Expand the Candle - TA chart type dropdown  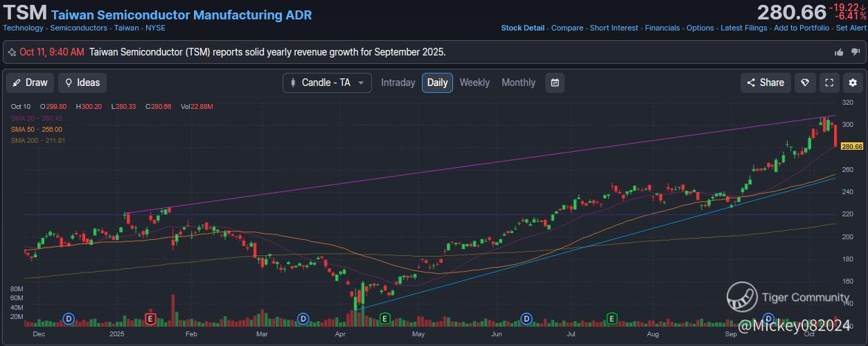coord(327,83)
